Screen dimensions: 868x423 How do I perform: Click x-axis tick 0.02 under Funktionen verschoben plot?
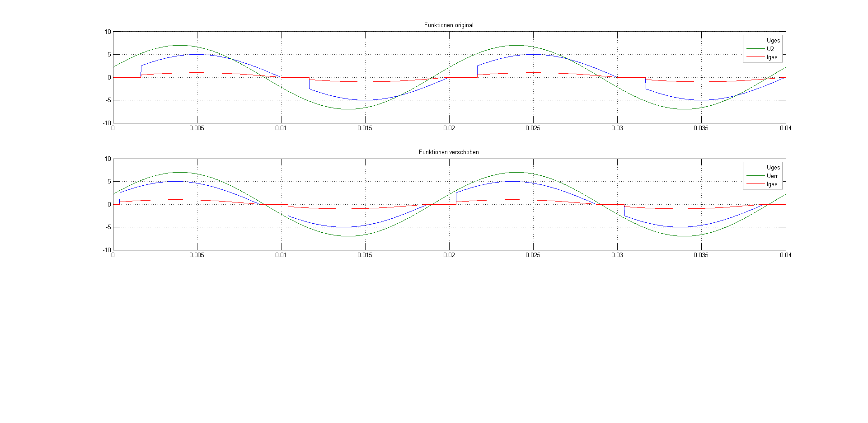[449, 255]
